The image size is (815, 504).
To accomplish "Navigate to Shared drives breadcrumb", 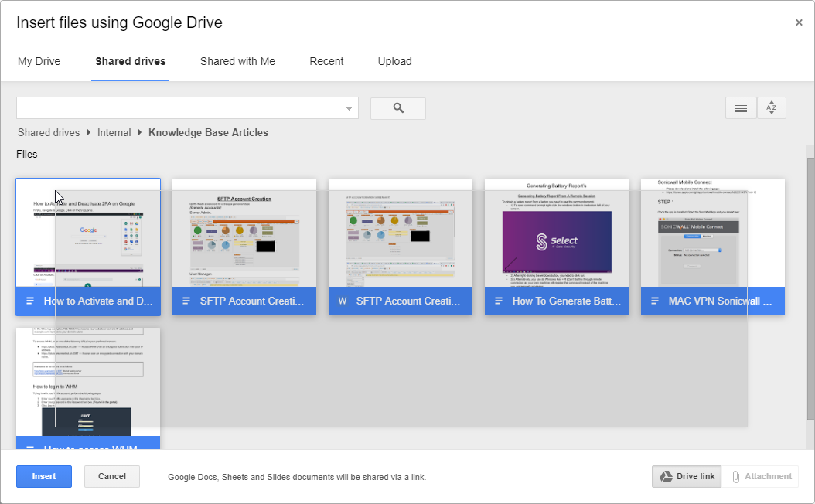I will click(x=49, y=132).
